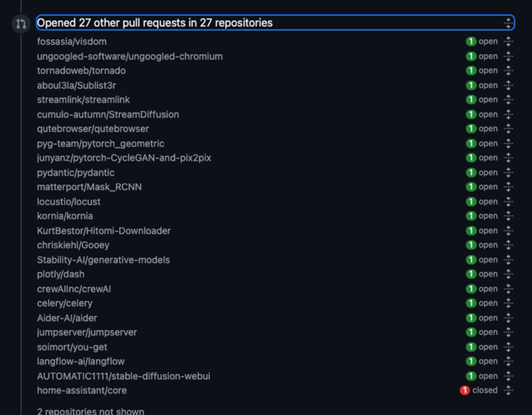Expand the locustio/locust row toggle

(508, 202)
